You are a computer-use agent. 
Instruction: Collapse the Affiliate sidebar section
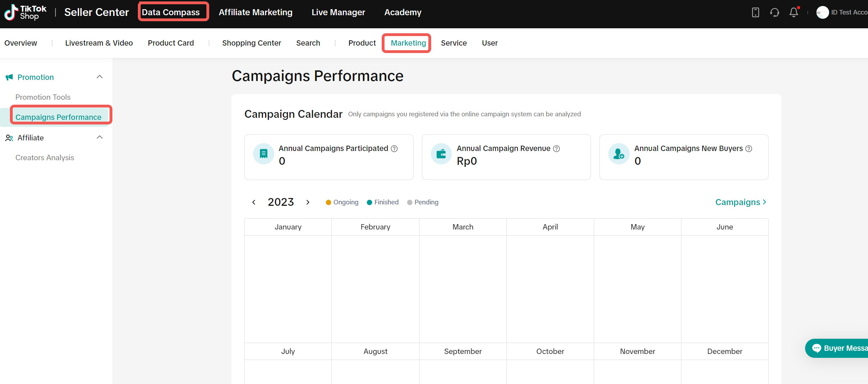pyautogui.click(x=100, y=137)
